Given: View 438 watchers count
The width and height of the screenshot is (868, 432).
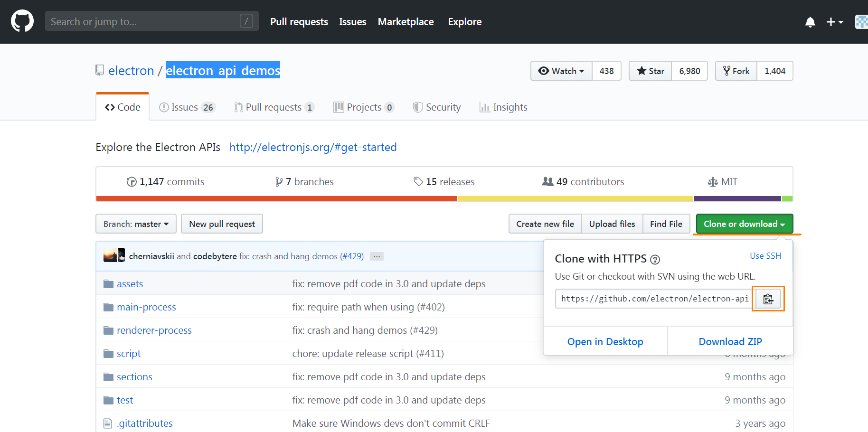Looking at the screenshot, I should point(606,71).
